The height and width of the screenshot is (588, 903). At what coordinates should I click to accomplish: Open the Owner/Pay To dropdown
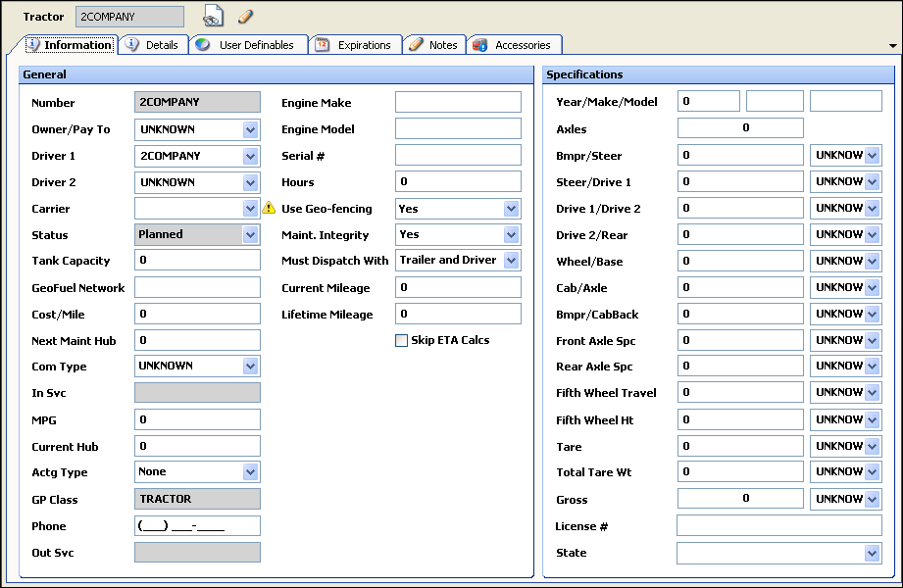[x=251, y=129]
